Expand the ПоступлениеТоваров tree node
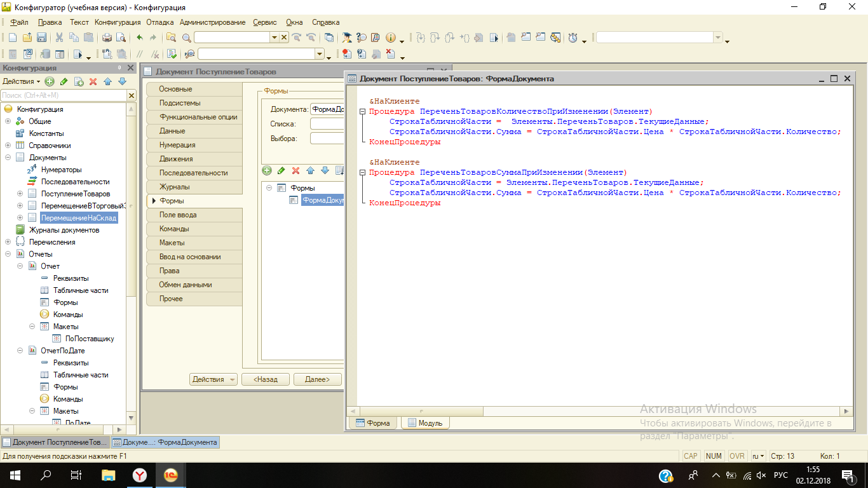 pos(20,194)
